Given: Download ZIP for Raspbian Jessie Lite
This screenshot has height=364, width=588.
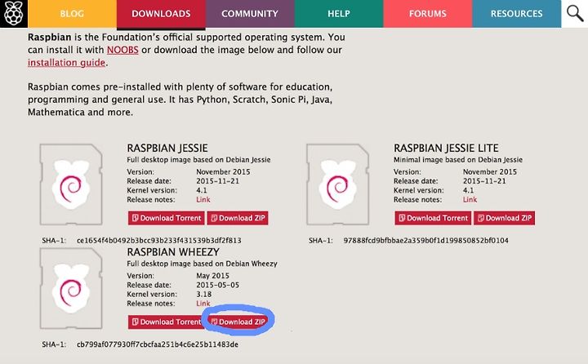Looking at the screenshot, I should tap(505, 218).
